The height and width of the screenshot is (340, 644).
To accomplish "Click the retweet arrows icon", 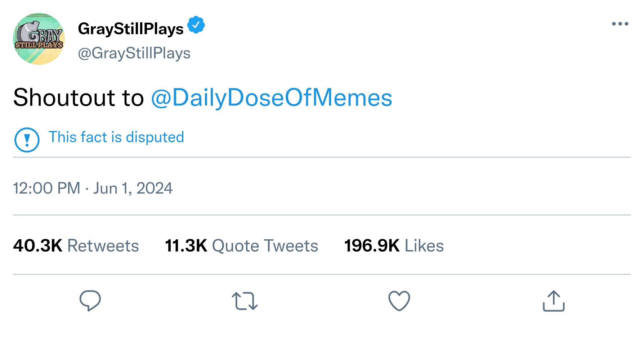I will pyautogui.click(x=245, y=301).
